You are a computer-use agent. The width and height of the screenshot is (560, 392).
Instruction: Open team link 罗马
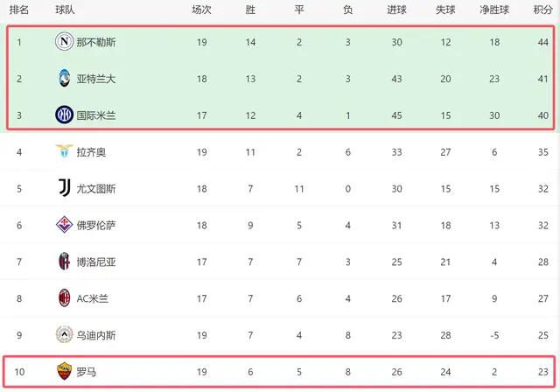point(86,372)
